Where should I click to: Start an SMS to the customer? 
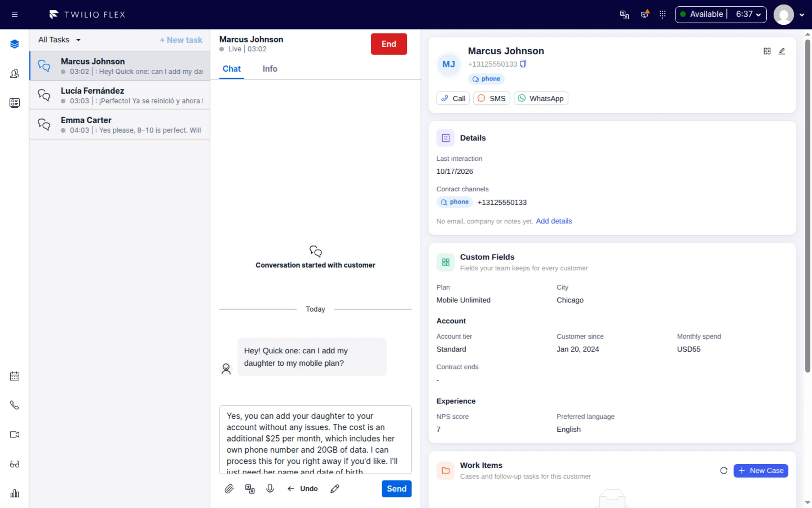pos(492,99)
